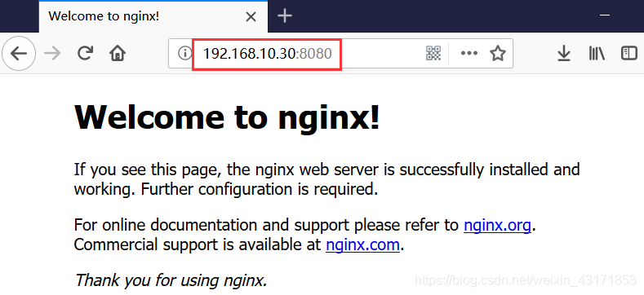Click the Welcome to nginx! heading

(x=227, y=117)
